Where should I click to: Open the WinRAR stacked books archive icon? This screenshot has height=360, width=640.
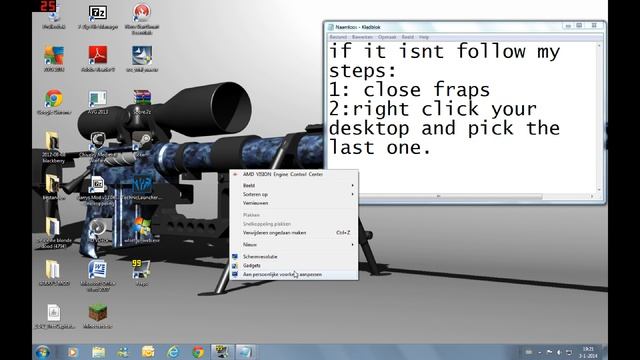point(142,102)
